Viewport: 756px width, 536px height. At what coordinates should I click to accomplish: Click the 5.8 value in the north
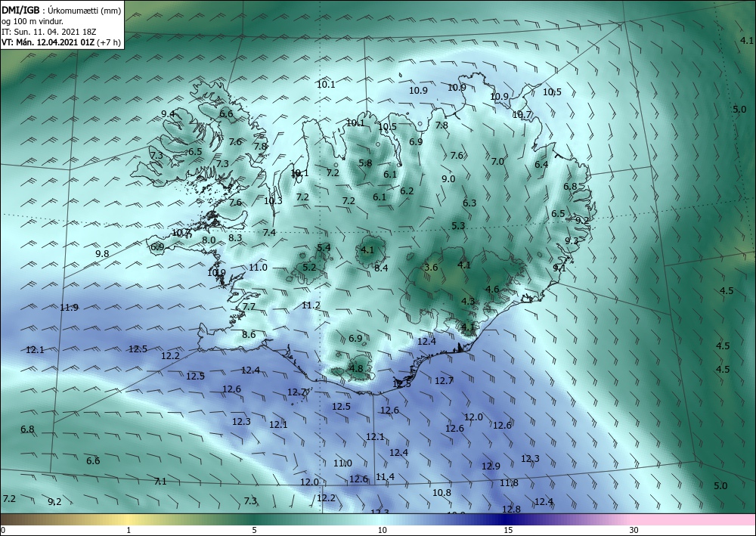pyautogui.click(x=365, y=163)
